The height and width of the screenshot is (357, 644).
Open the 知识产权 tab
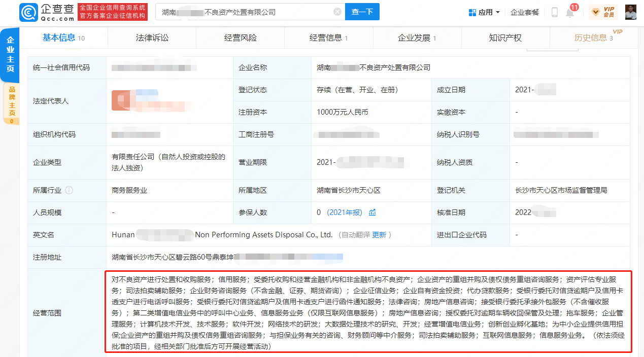505,37
